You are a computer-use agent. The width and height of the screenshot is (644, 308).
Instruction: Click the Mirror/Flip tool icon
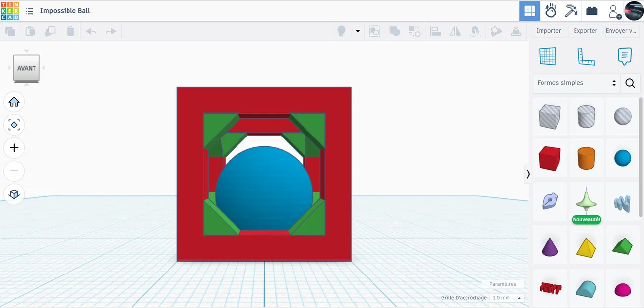455,31
